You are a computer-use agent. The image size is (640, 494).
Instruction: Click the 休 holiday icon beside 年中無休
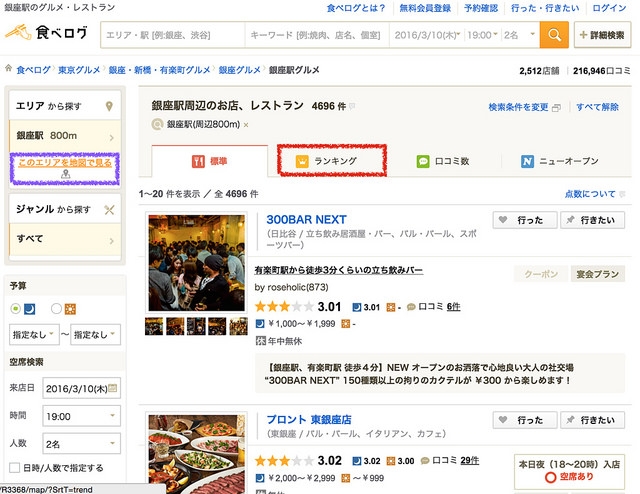[x=261, y=340]
